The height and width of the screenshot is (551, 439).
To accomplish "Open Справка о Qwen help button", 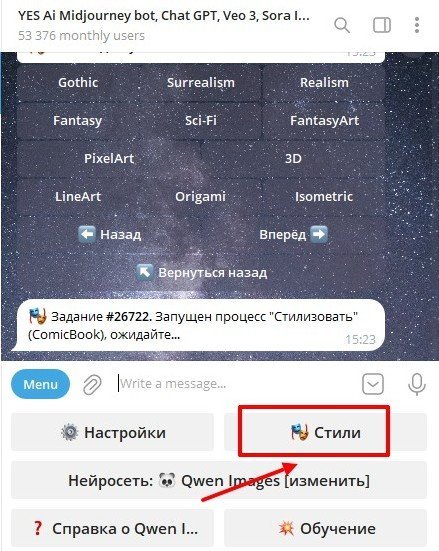I will 112,528.
